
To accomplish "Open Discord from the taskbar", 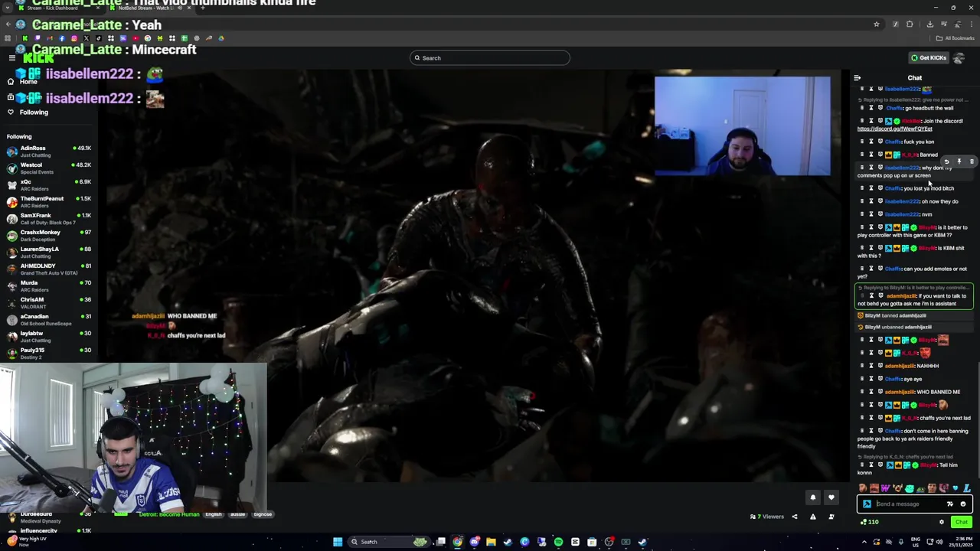I will coord(475,542).
